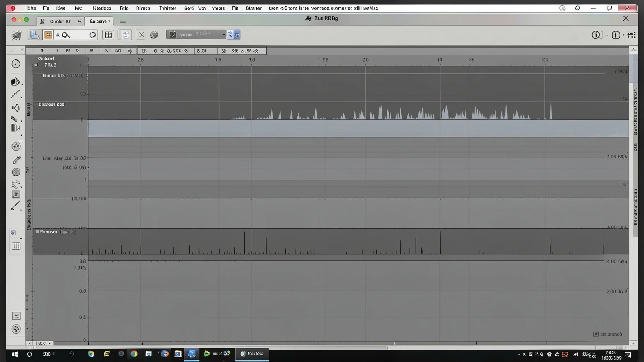Toggle checkbox beside 'Bamoch' track label
Screen dimensions: 644x362
point(37,232)
